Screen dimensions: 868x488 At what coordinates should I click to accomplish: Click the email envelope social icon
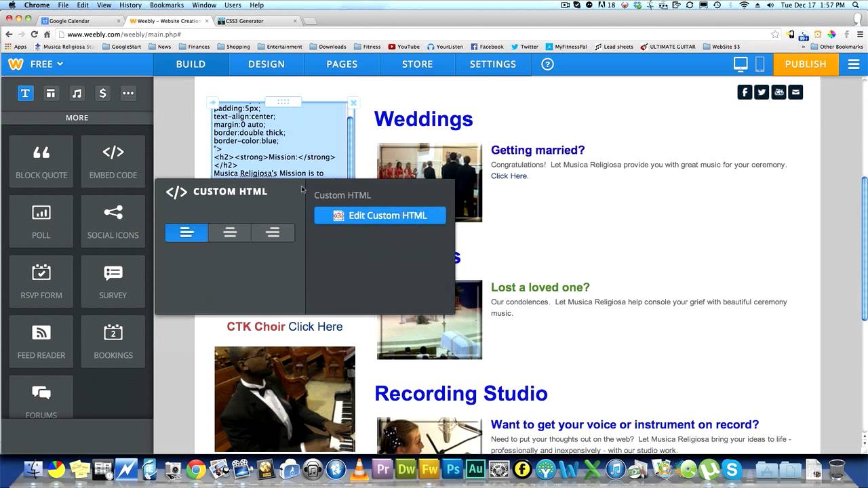[795, 92]
